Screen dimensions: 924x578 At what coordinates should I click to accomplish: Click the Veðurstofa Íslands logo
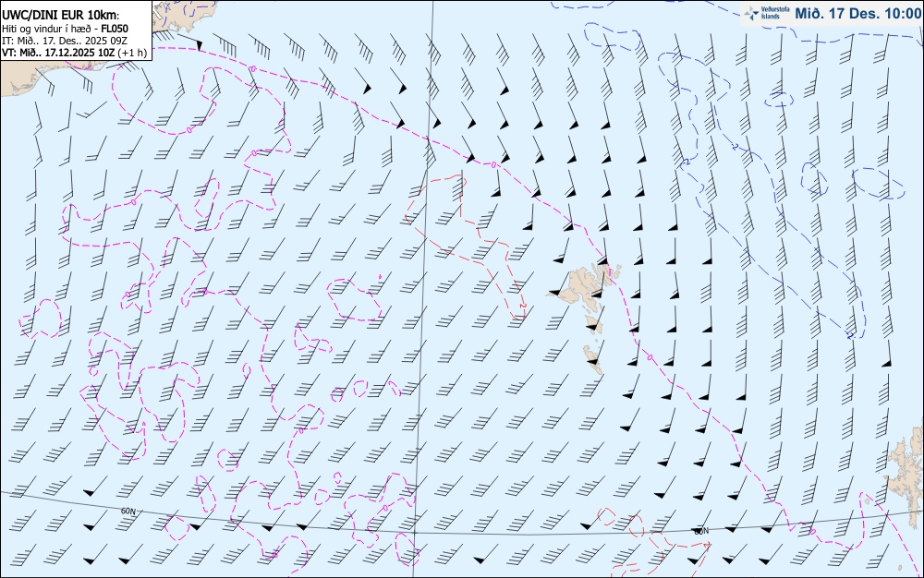tap(767, 13)
